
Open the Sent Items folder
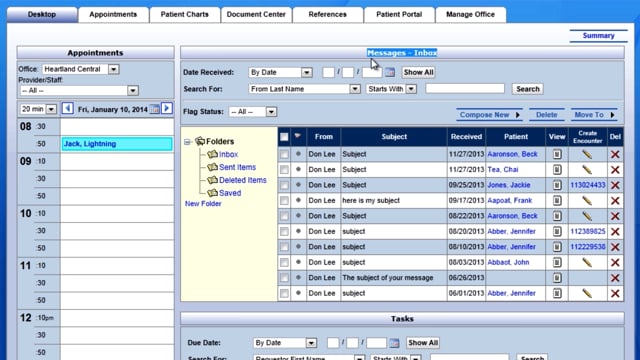237,167
